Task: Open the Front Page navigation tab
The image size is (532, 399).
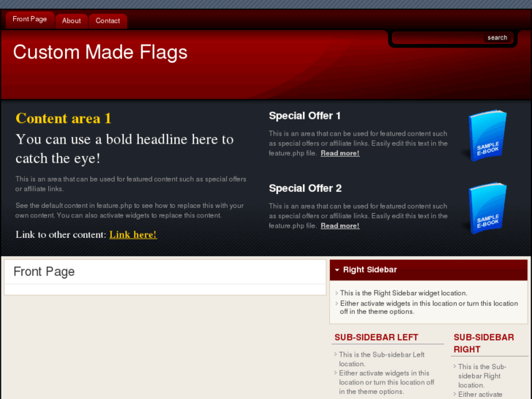Action: pyautogui.click(x=30, y=20)
